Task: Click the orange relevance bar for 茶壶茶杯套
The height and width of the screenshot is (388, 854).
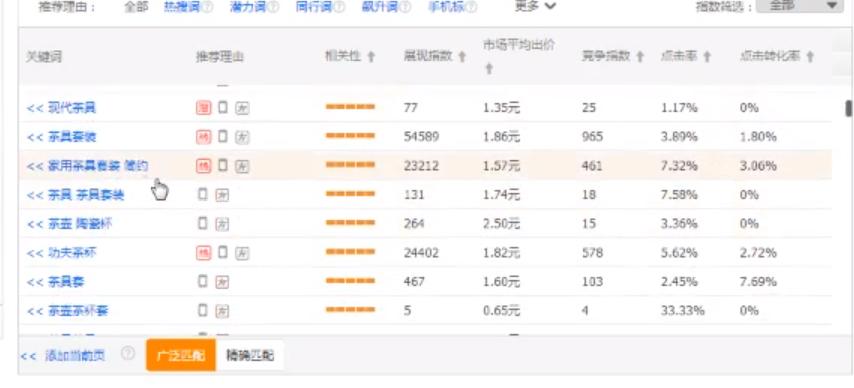Action: [350, 310]
